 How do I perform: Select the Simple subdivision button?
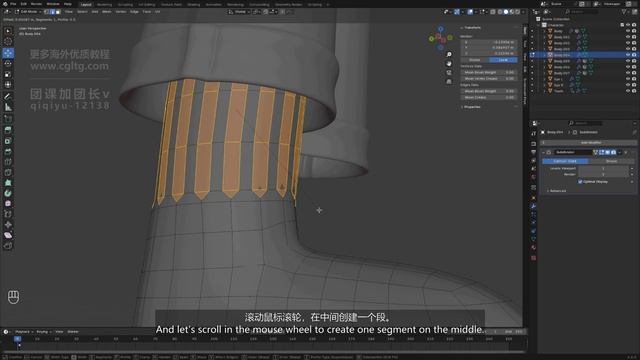pyautogui.click(x=611, y=161)
